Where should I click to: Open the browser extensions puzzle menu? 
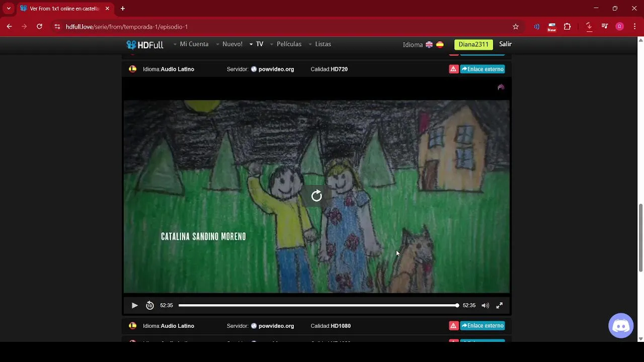[x=568, y=27]
